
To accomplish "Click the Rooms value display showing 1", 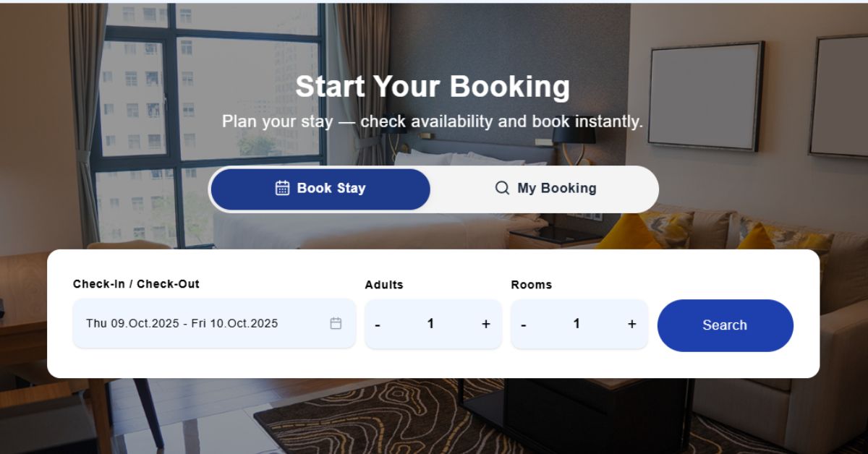I will click(x=577, y=324).
